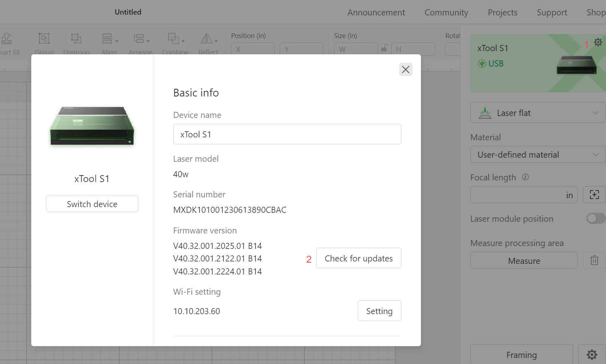Click the xTool S1 device card thumbnail
This screenshot has width=606, height=364.
tap(576, 65)
